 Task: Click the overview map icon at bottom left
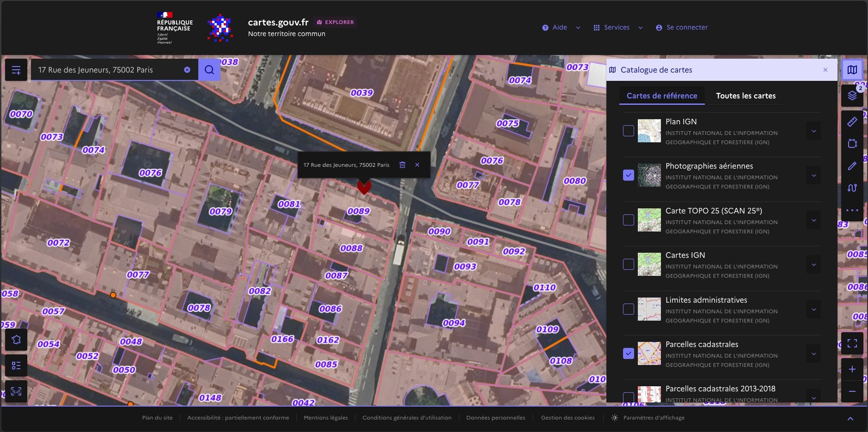16,391
